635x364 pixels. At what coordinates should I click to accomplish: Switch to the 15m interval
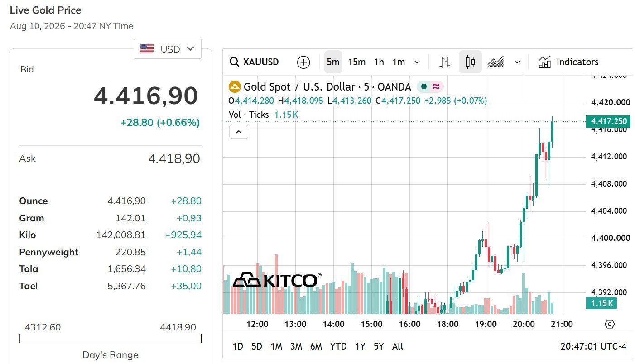click(x=356, y=62)
